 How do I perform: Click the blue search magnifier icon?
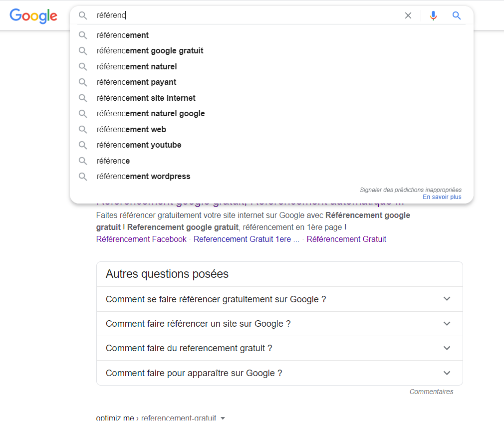click(456, 15)
